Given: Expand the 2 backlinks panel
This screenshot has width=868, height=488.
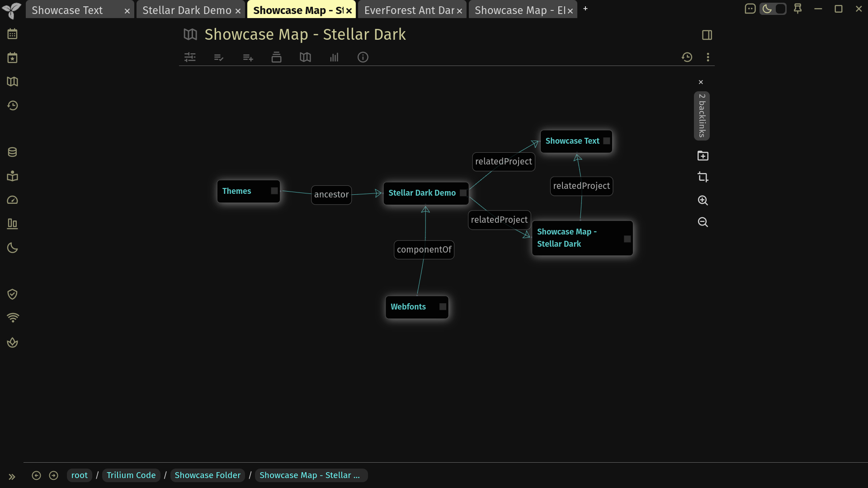Looking at the screenshot, I should tap(702, 116).
